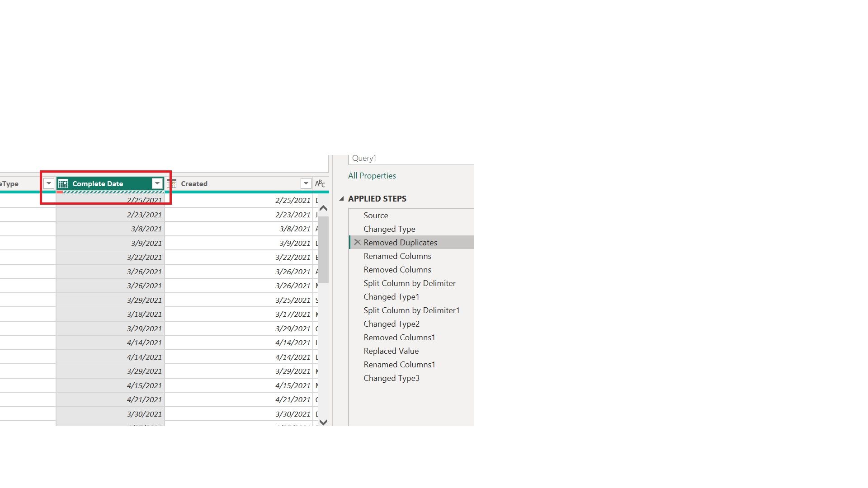Click the scroll up arrow of the table
868x488 pixels.
[x=323, y=208]
